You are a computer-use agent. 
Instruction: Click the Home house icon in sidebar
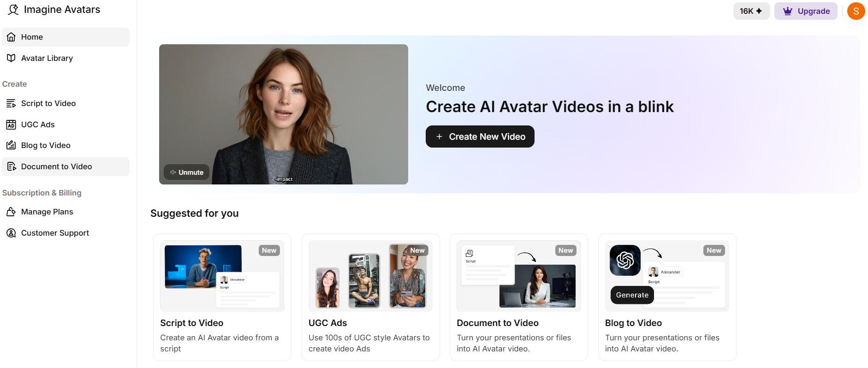coord(12,37)
